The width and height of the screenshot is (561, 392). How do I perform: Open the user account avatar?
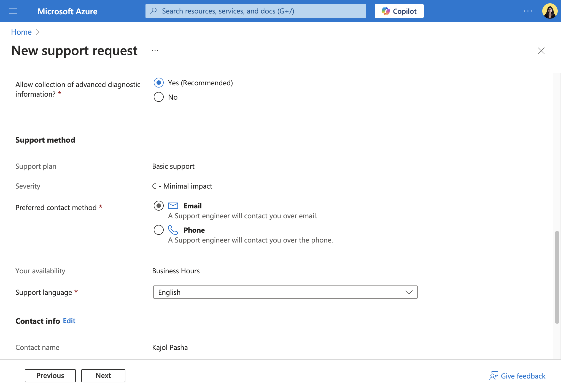coord(550,11)
